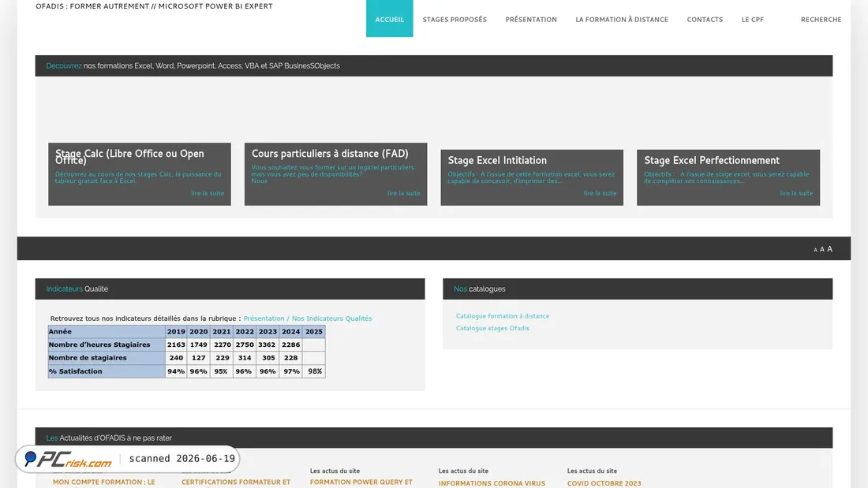Open the ACCUEIL navigation tab
This screenshot has width=868, height=488.
pyautogui.click(x=389, y=19)
